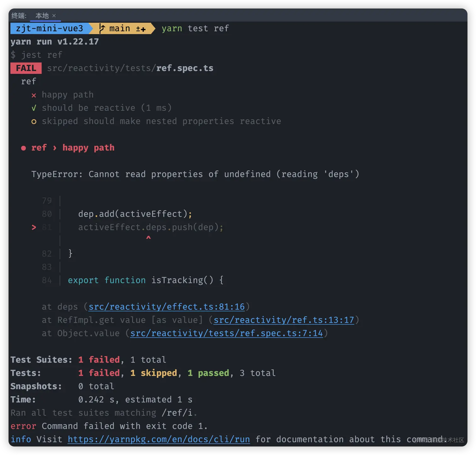Switch to the 本地 terminal tab
This screenshot has height=455, width=476.
42,16
